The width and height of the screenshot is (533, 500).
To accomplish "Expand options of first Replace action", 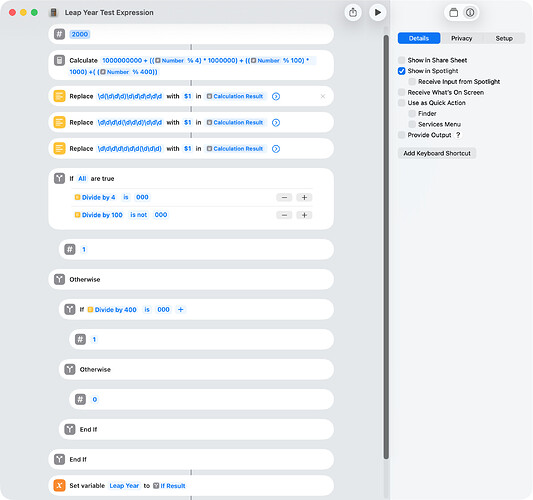I will pyautogui.click(x=276, y=96).
